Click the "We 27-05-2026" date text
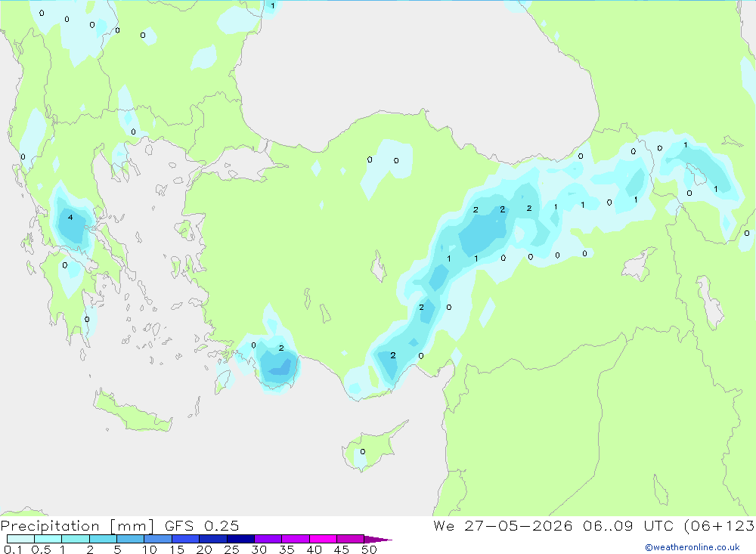 pyautogui.click(x=503, y=526)
